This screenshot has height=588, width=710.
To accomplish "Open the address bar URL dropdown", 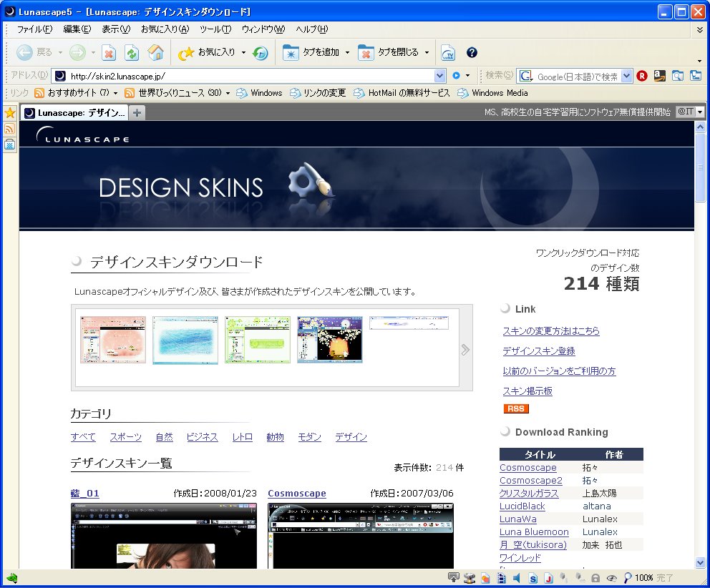I will tap(439, 76).
